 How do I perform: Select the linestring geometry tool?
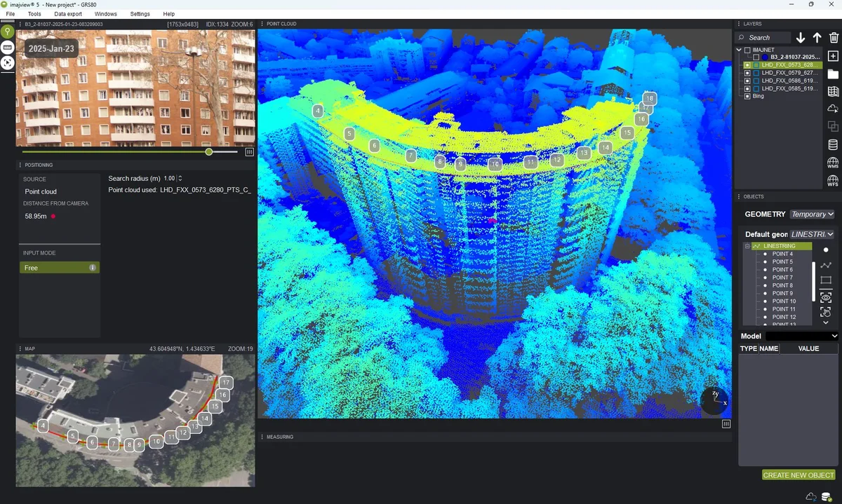tap(826, 265)
